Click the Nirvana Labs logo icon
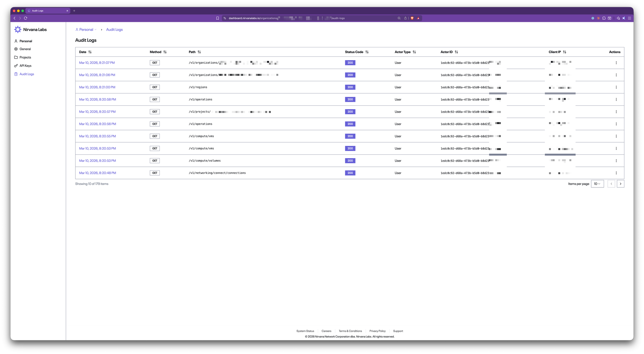Screen dimensions: 644x354 tap(18, 29)
